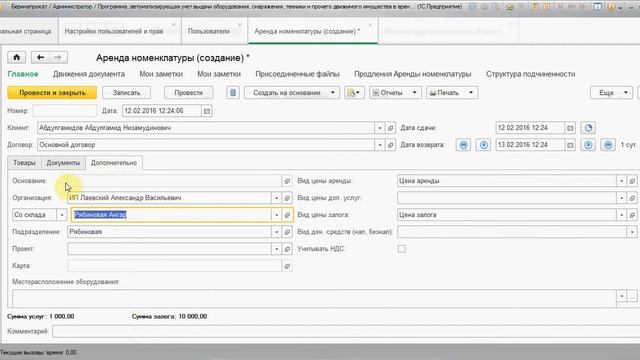Open the Карта record link icon
The image size is (640, 360).
pos(287,266)
